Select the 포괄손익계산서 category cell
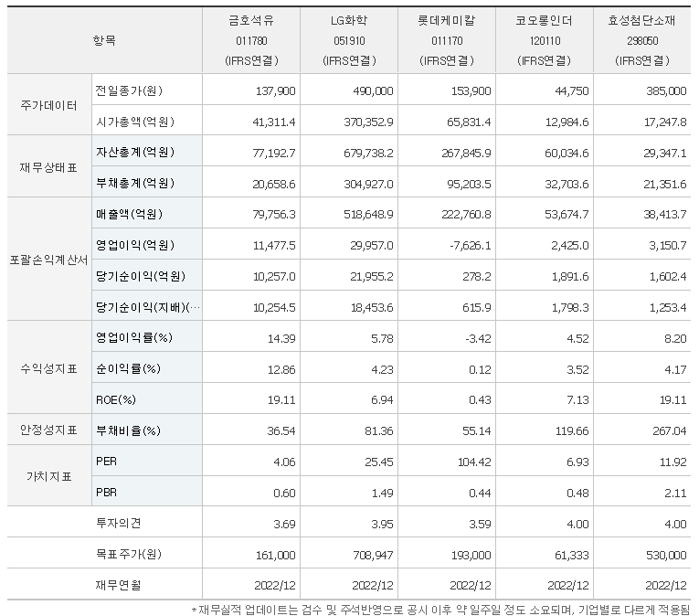Viewport: 699px width, 616px height. coord(49,260)
